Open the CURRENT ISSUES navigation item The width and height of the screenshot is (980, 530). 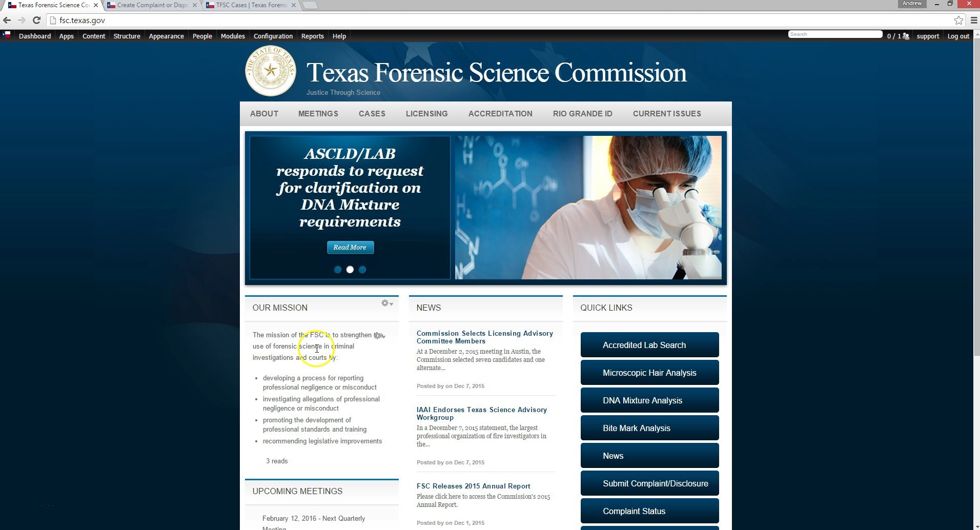[667, 114]
